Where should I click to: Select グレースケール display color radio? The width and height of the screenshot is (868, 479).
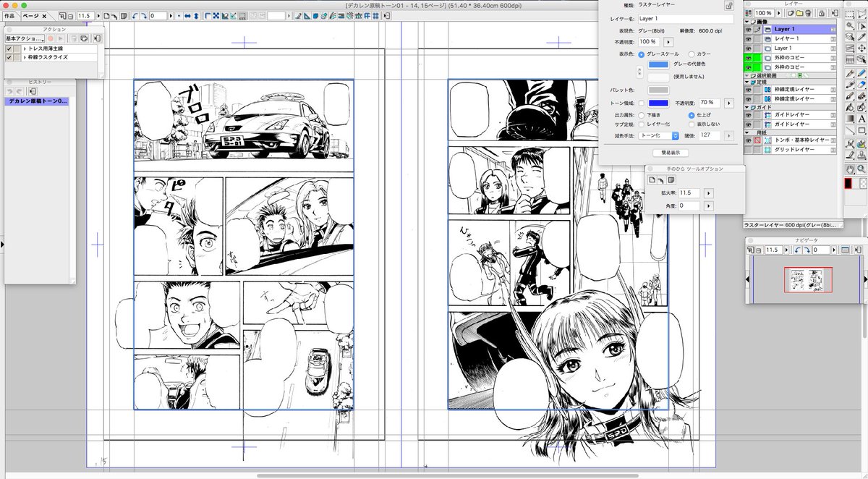pos(641,54)
